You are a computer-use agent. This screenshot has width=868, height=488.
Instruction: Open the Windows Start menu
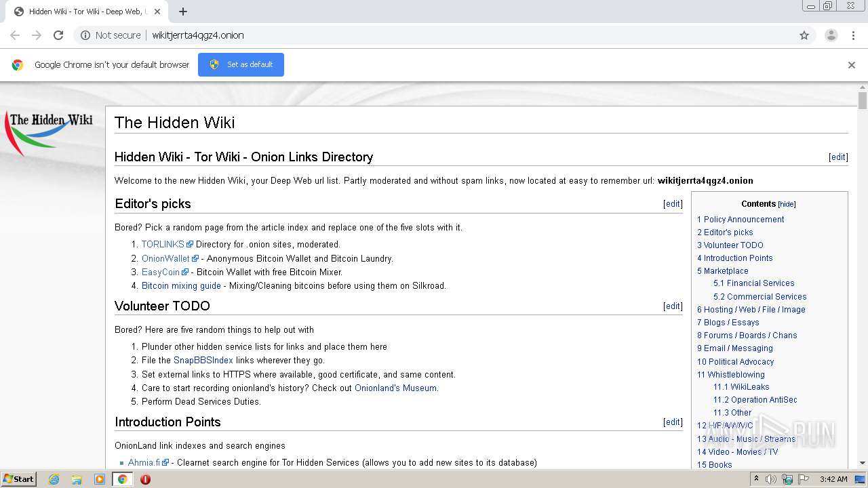(18, 479)
